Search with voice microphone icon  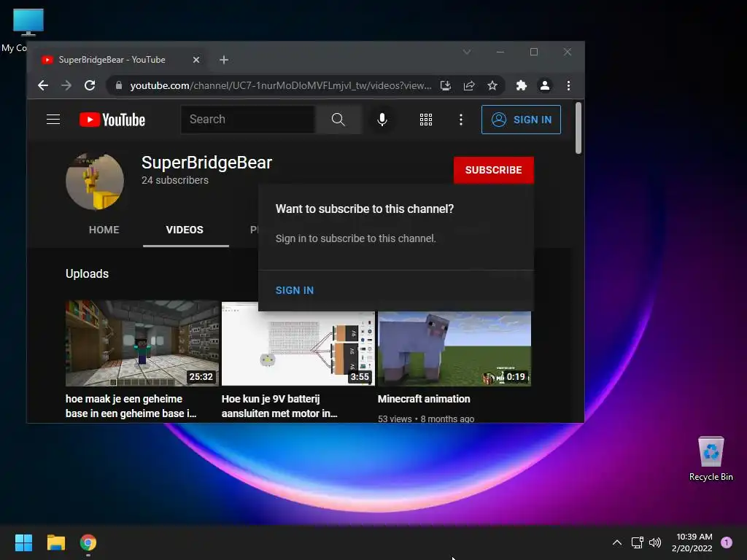pyautogui.click(x=382, y=119)
